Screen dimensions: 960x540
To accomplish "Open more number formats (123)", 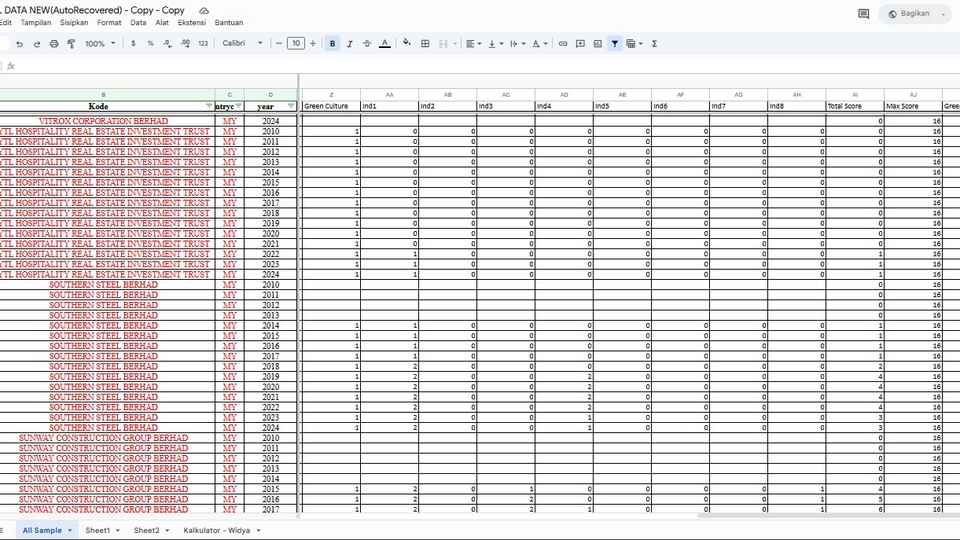I will coord(203,43).
